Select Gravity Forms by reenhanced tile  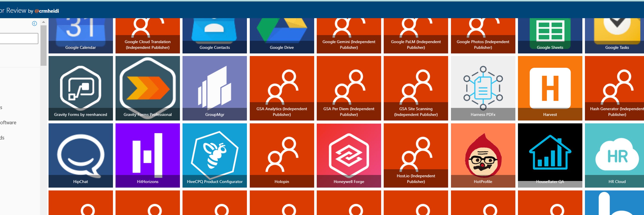[x=80, y=88]
